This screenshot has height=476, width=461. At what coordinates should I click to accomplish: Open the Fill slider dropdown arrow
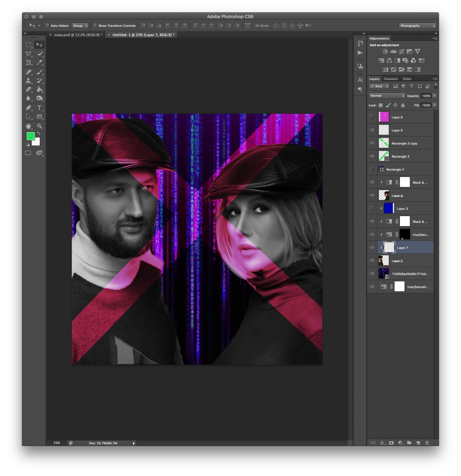[434, 105]
